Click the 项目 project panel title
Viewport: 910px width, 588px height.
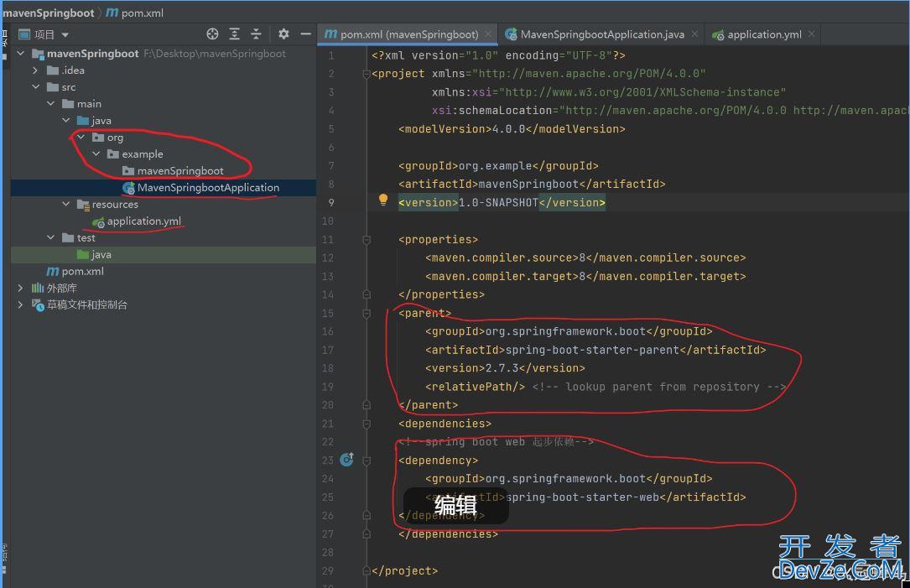pos(44,35)
